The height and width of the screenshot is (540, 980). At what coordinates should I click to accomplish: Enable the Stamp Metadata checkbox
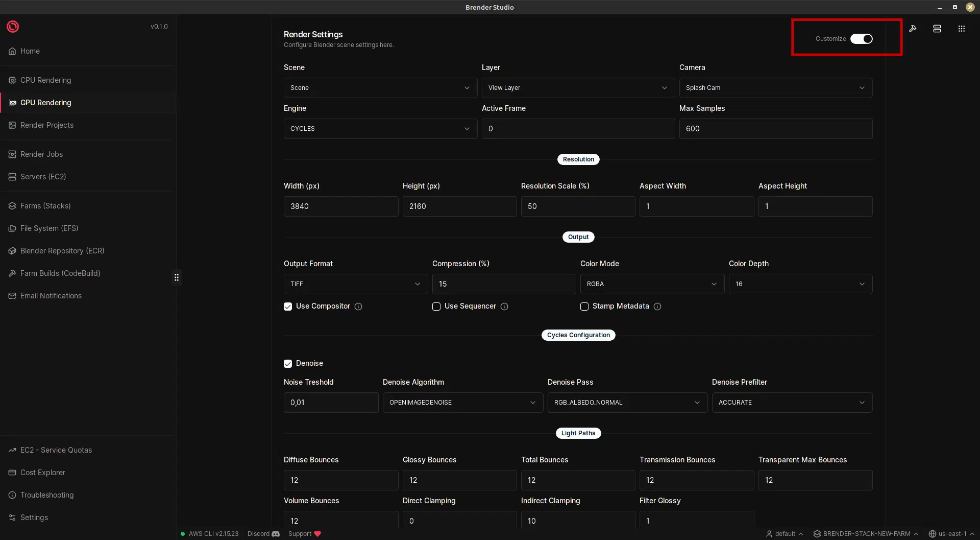584,306
